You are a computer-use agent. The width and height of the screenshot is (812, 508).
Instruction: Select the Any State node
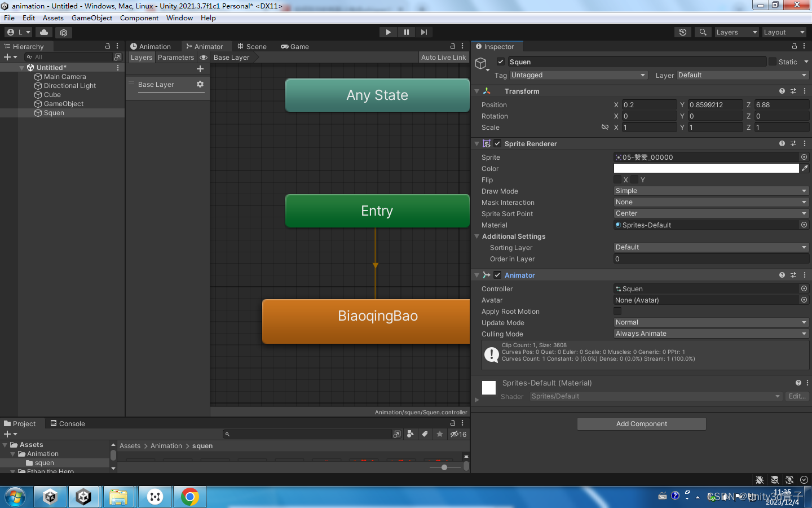pos(377,95)
